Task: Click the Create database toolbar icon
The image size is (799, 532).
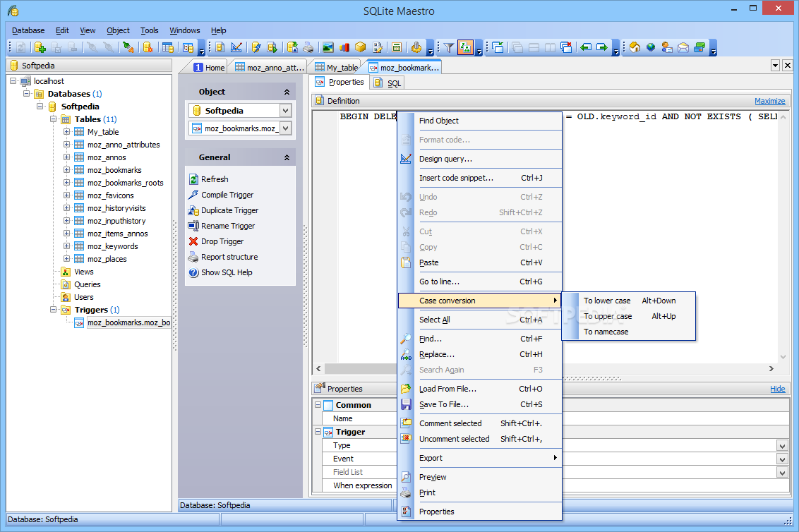Action: coord(40,47)
